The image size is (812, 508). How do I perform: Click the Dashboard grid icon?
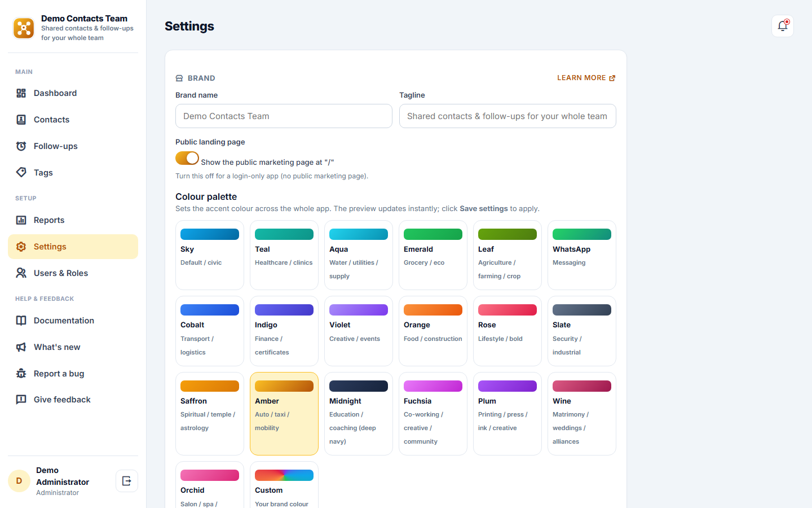pos(21,93)
